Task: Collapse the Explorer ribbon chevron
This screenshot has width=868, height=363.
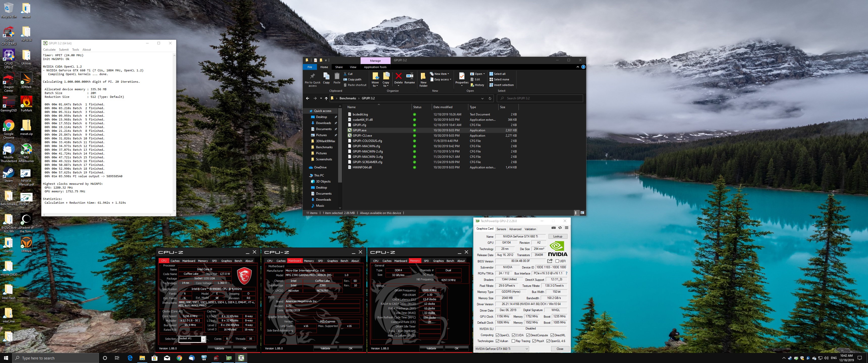Action: tap(578, 67)
